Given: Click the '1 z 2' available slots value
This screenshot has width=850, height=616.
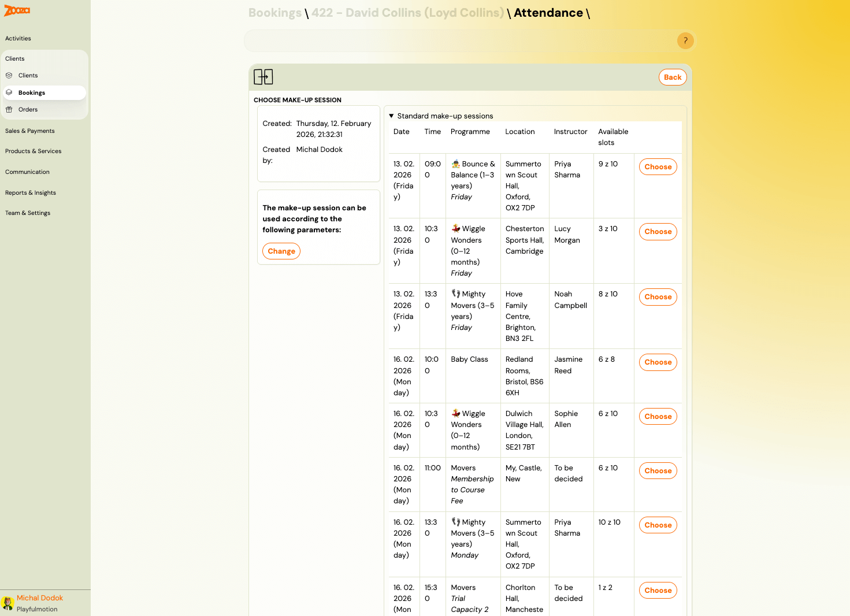Looking at the screenshot, I should [606, 588].
